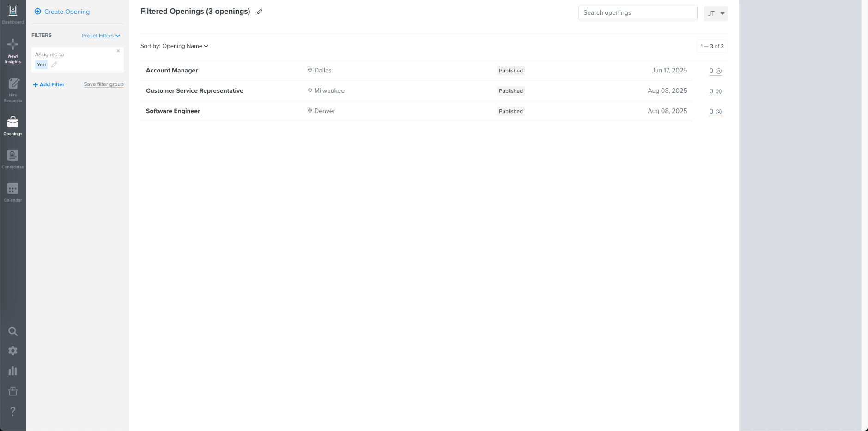Click Published status on Customer Service Representative row

click(511, 91)
